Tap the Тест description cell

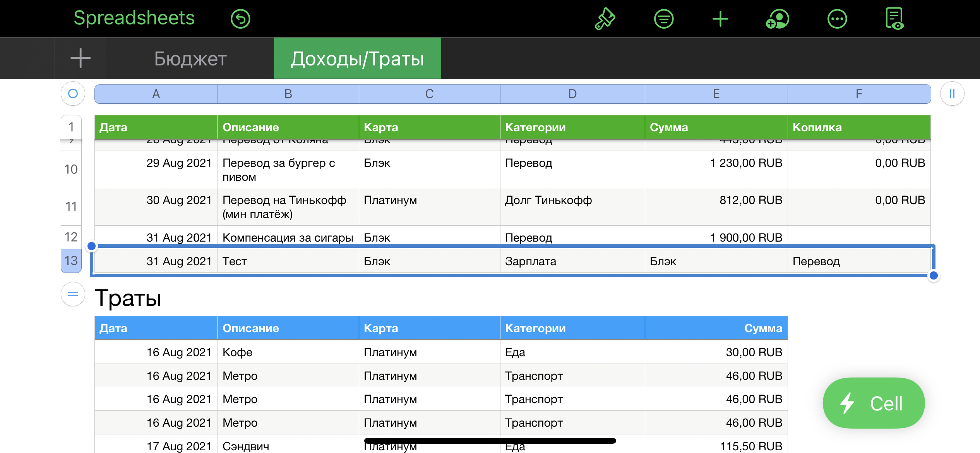tap(288, 261)
